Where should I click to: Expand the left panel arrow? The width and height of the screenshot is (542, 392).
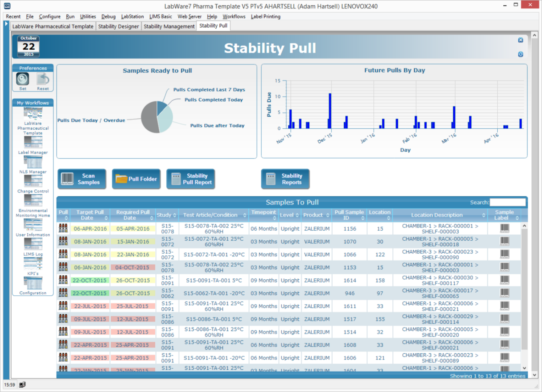pos(6,24)
